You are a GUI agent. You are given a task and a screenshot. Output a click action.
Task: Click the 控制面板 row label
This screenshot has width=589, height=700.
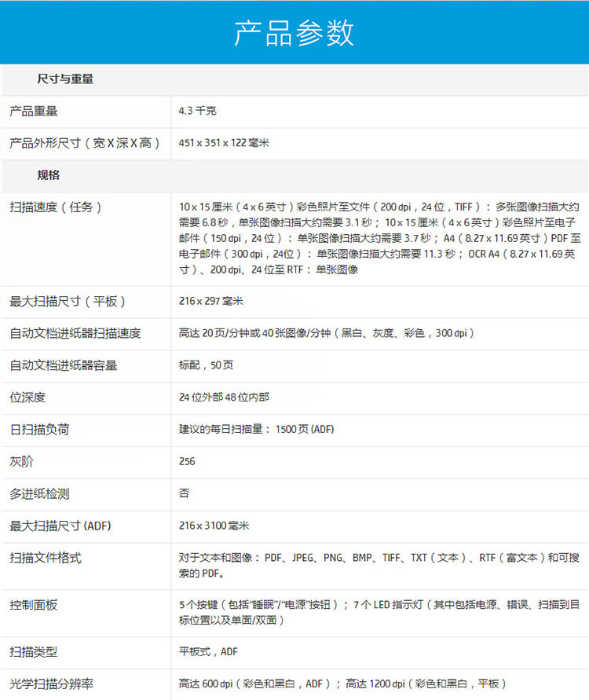[34, 605]
